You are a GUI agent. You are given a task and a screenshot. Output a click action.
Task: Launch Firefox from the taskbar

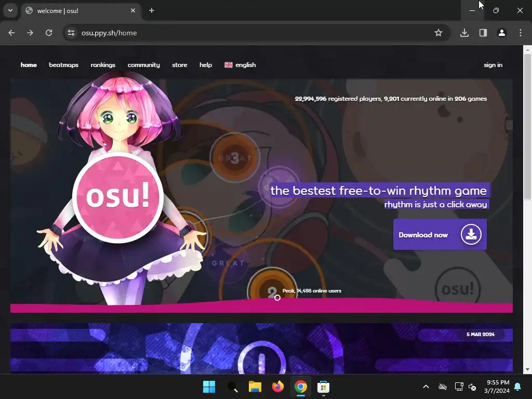[278, 387]
